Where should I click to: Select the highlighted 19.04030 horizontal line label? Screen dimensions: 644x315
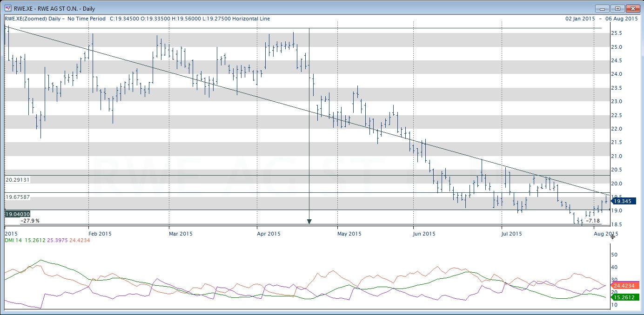point(17,214)
